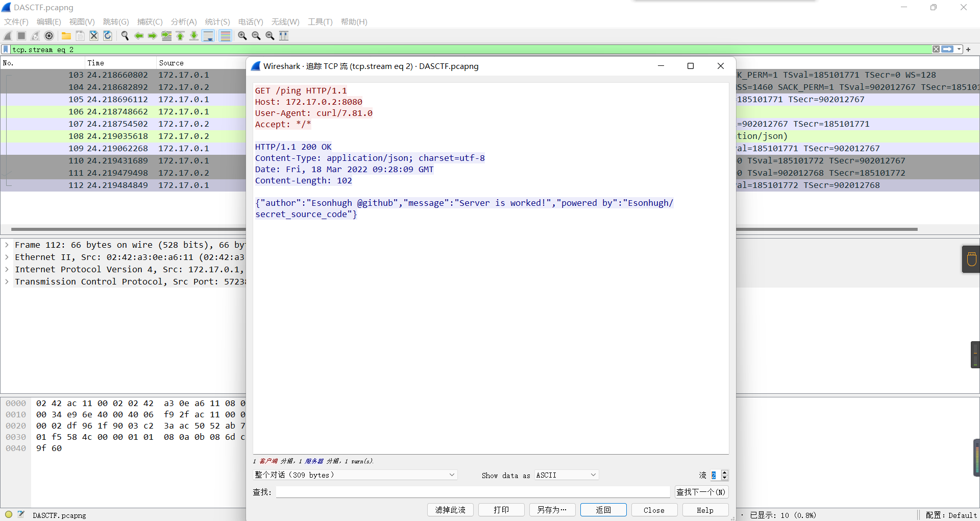Save this capture file
Image resolution: width=980 pixels, height=521 pixels.
point(80,36)
